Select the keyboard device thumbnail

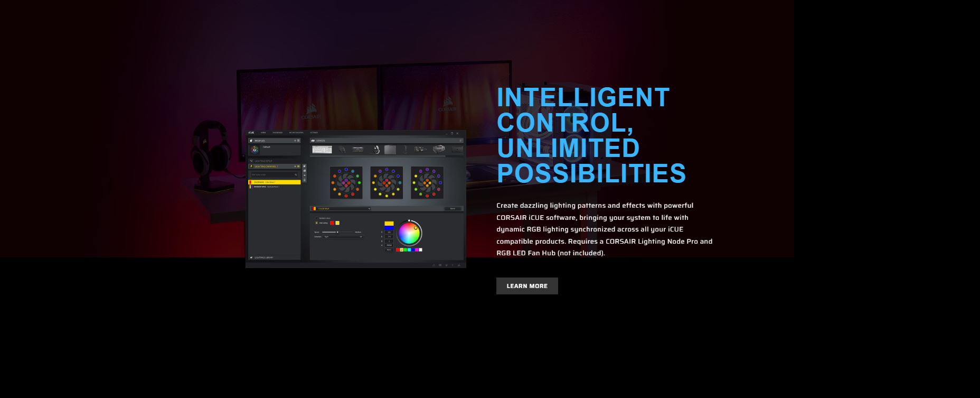(x=322, y=150)
